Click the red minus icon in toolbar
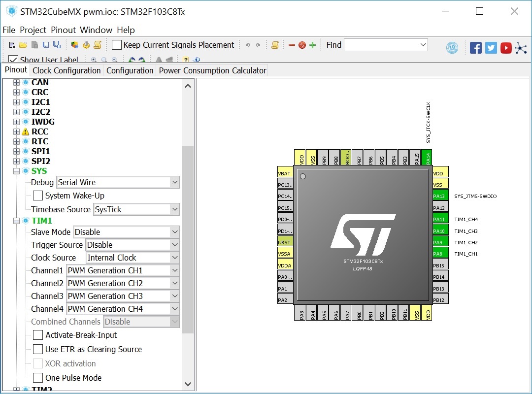This screenshot has width=532, height=394. pyautogui.click(x=292, y=45)
